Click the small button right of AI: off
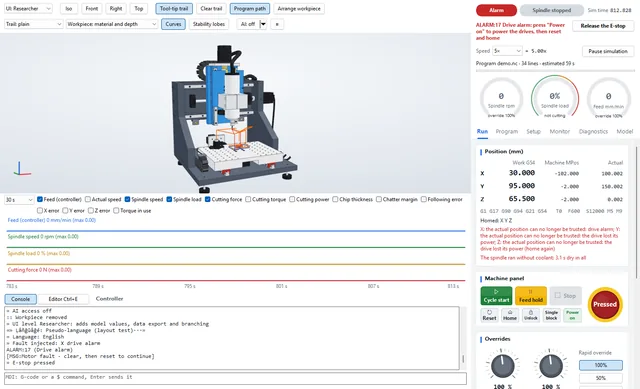Image resolution: width=640 pixels, height=389 pixels. [x=277, y=24]
